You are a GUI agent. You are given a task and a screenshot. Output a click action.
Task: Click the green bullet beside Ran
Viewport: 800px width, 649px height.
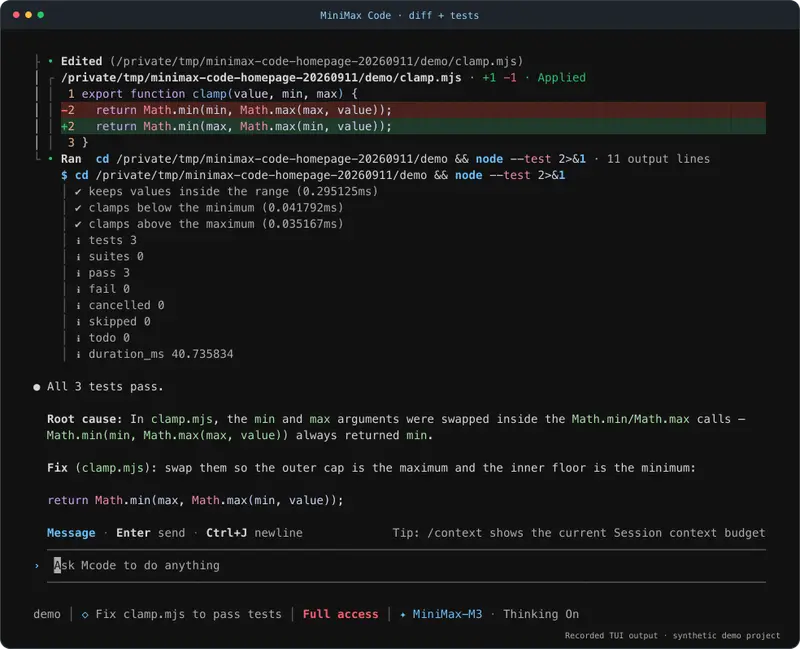pyautogui.click(x=51, y=159)
